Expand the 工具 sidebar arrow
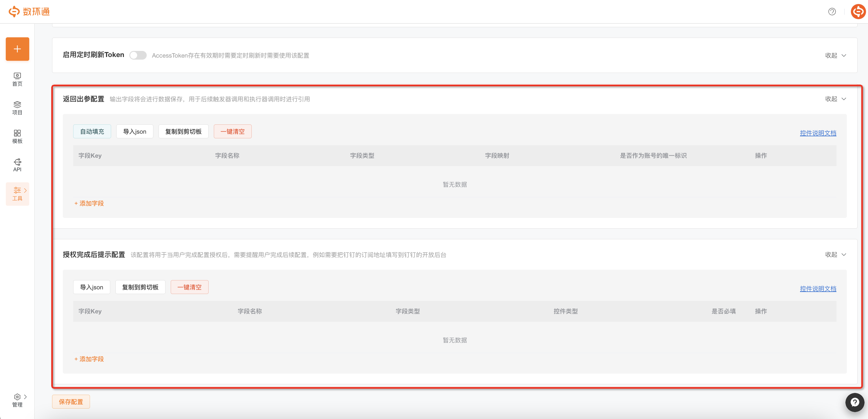The image size is (868, 419). point(25,190)
